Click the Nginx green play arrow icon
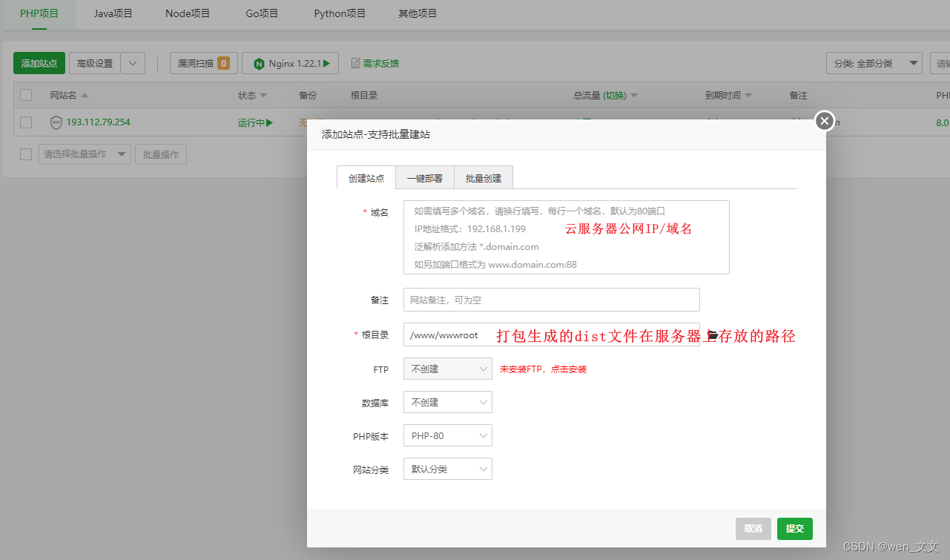 (326, 64)
